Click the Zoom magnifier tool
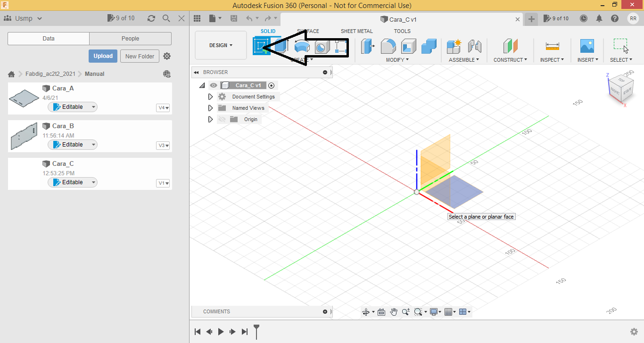The width and height of the screenshot is (644, 343). pos(405,312)
